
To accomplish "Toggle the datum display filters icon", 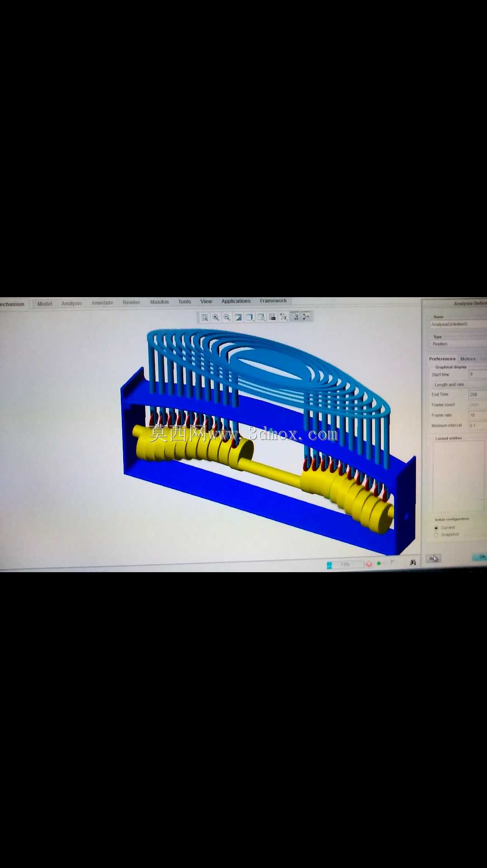I will (x=284, y=317).
